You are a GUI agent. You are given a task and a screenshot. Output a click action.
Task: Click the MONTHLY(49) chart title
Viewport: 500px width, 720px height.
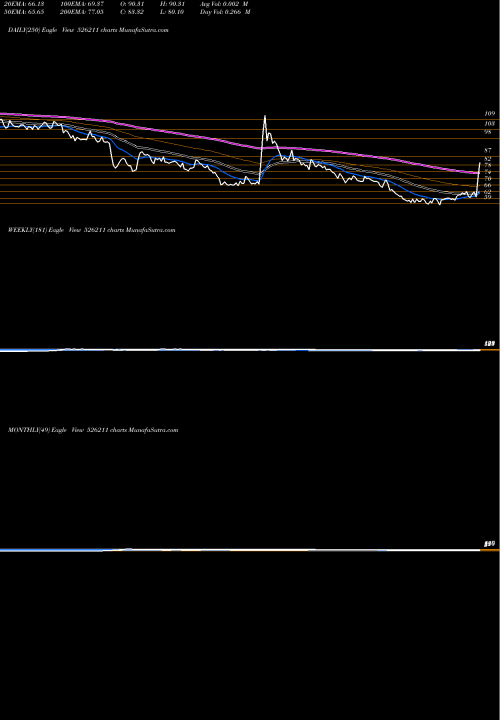click(93, 430)
